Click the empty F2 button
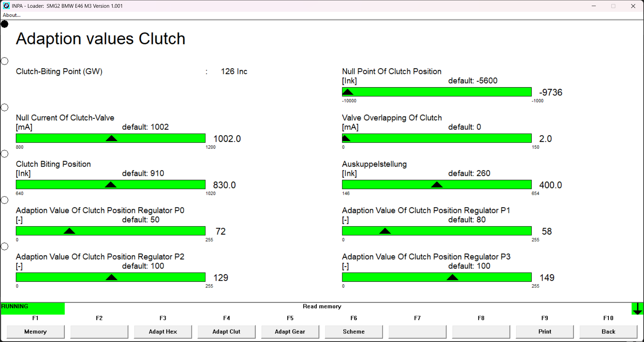Screen dimensions: 644x342 pos(99,332)
